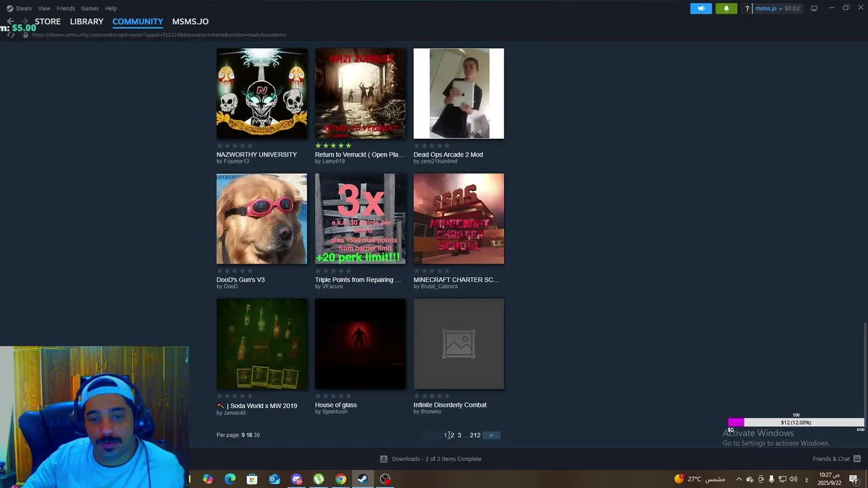The height and width of the screenshot is (488, 868).
Task: Go to the COMMUNITY tab
Action: (138, 22)
